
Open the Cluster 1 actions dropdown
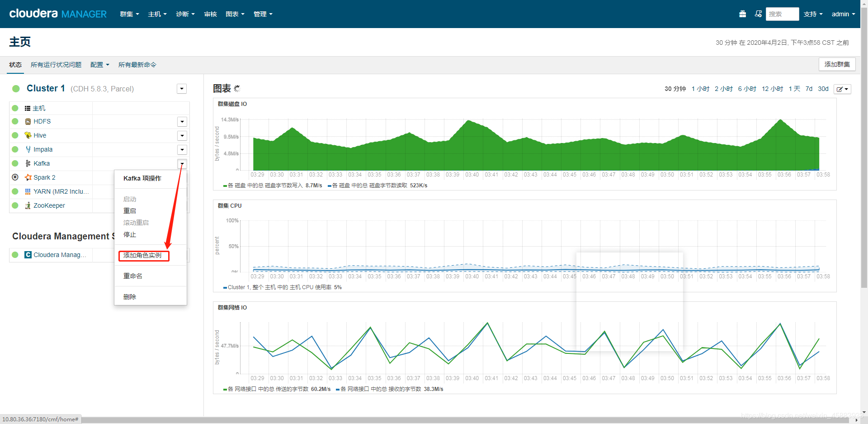182,89
